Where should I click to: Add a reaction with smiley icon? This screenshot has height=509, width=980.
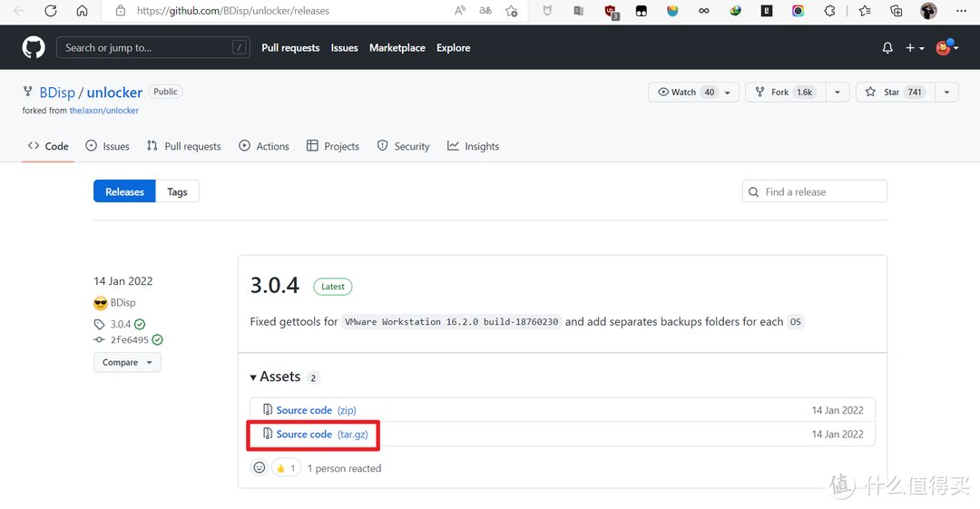(x=260, y=468)
